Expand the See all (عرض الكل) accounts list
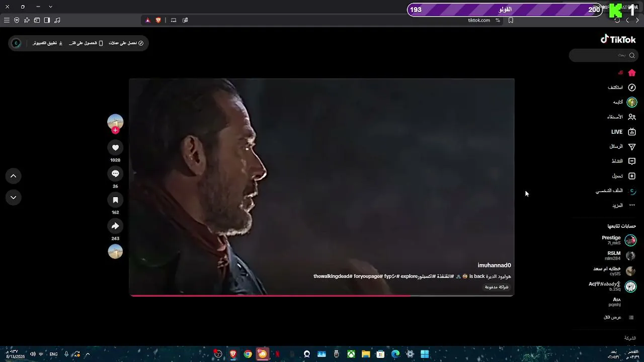 (619, 317)
